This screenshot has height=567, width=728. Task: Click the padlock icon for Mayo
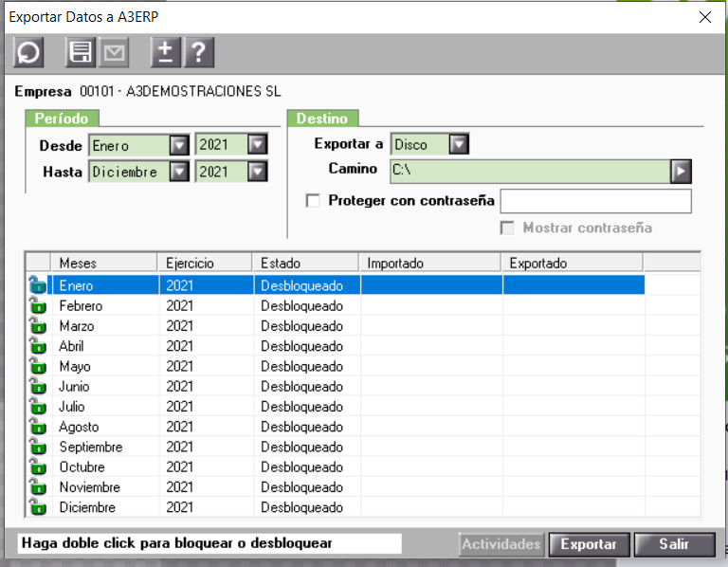tap(38, 366)
